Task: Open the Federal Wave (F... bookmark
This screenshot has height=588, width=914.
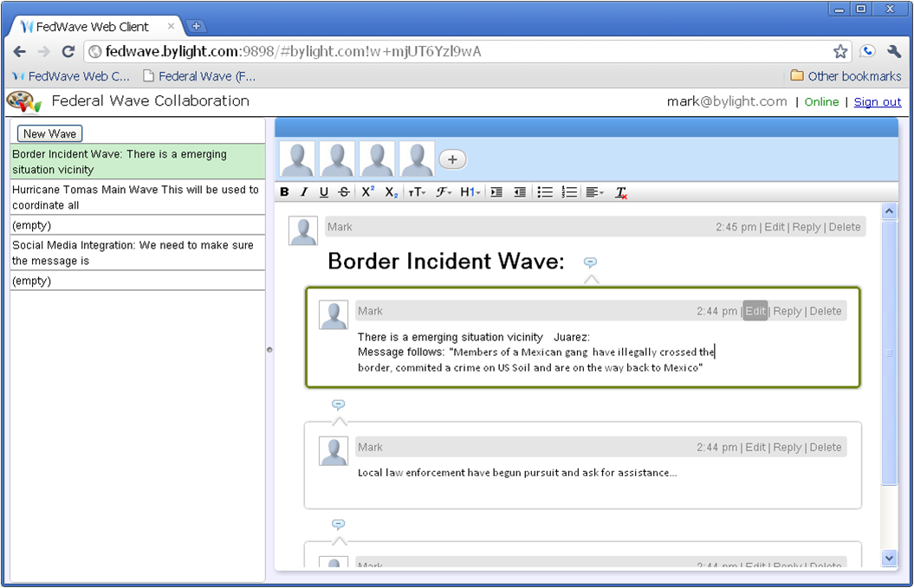Action: click(x=199, y=76)
